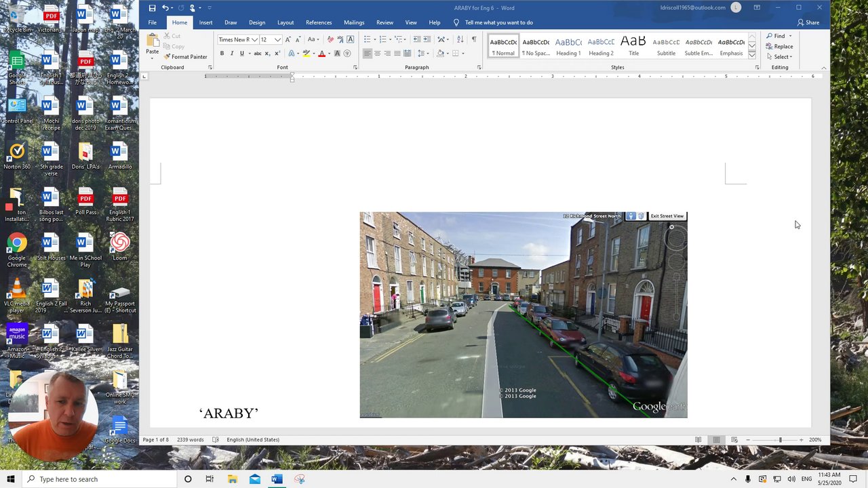Image resolution: width=868 pixels, height=488 pixels.
Task: Apply the Bullets list icon
Action: click(367, 39)
